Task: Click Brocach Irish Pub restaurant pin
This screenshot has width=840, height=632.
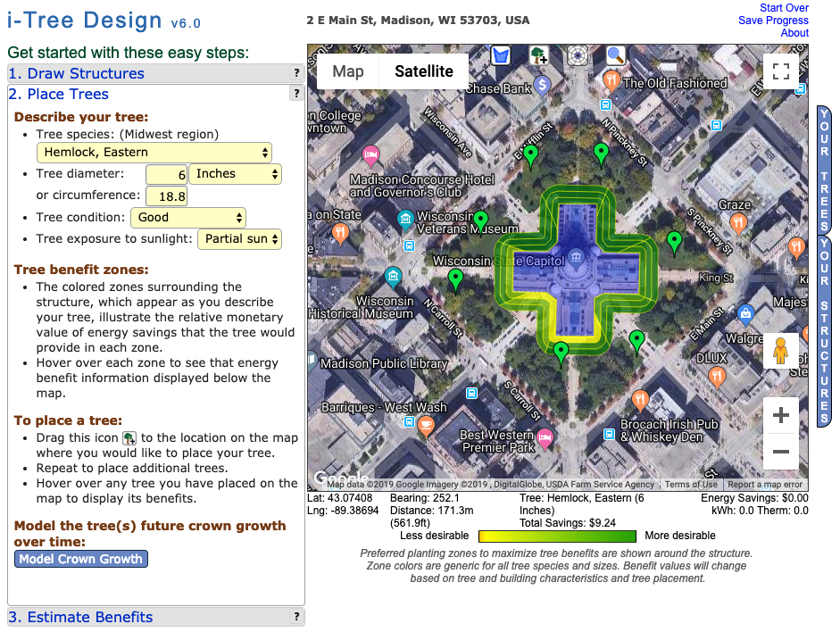Action: tap(640, 400)
